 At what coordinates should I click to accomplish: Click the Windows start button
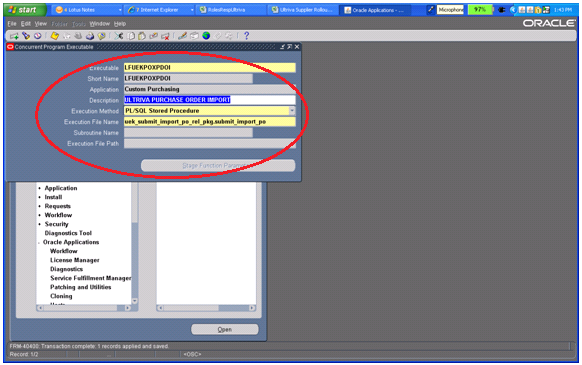point(24,10)
